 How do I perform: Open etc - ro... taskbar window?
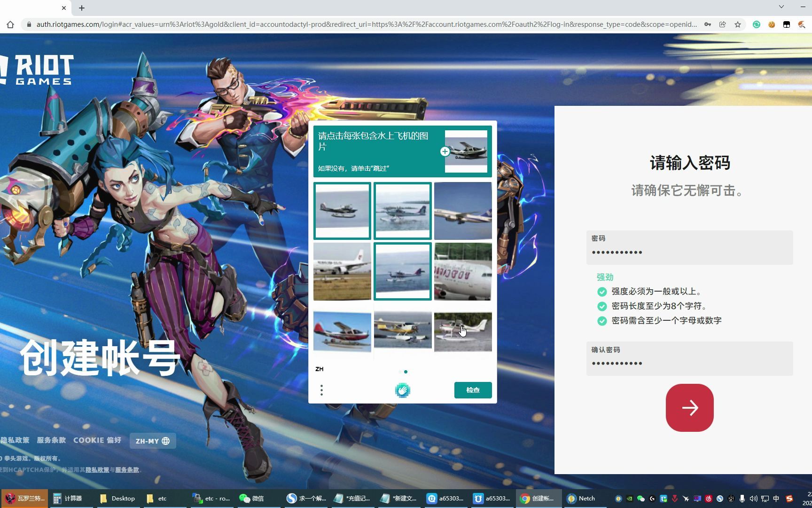coord(211,499)
